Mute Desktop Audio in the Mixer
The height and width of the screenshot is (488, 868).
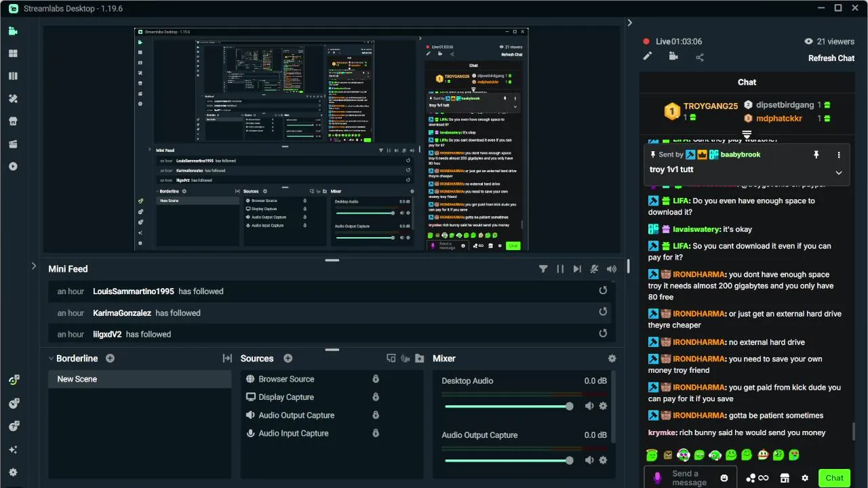pyautogui.click(x=589, y=406)
